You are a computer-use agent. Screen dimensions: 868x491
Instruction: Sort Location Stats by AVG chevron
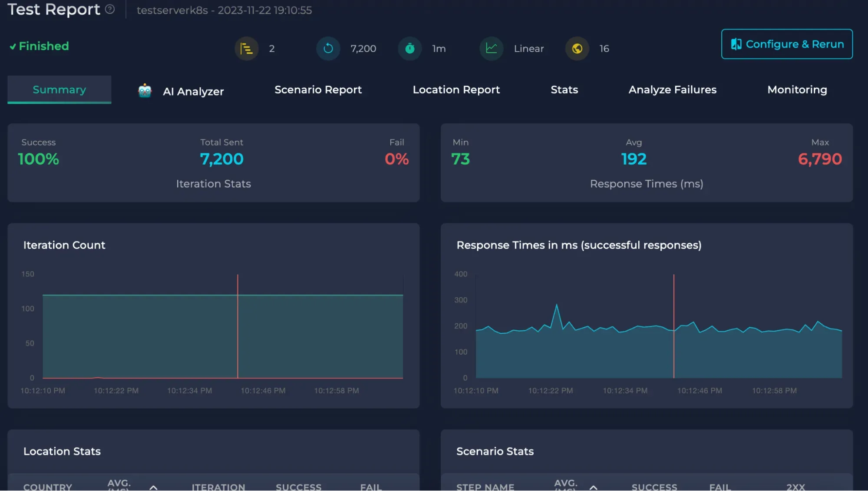click(x=153, y=487)
